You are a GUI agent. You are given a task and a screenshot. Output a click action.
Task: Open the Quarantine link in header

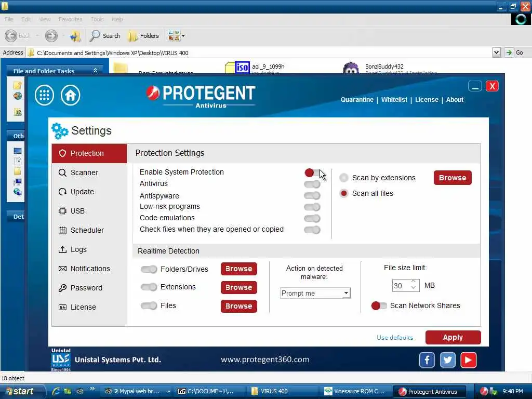coord(357,100)
